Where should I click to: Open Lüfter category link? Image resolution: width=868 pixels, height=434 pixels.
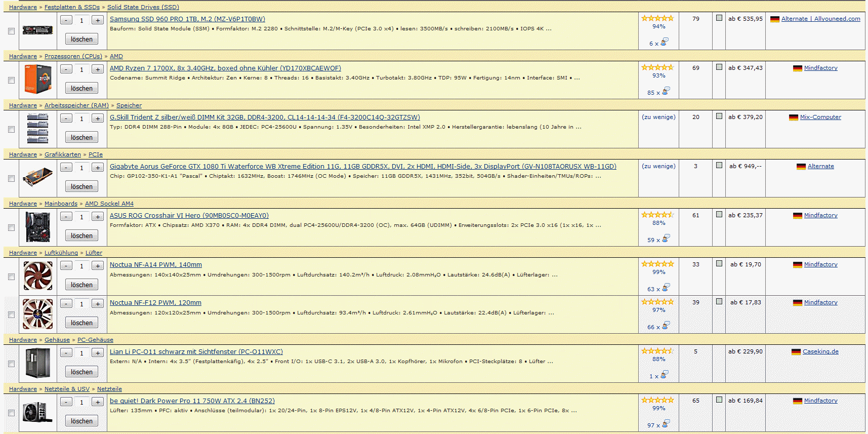tap(94, 253)
